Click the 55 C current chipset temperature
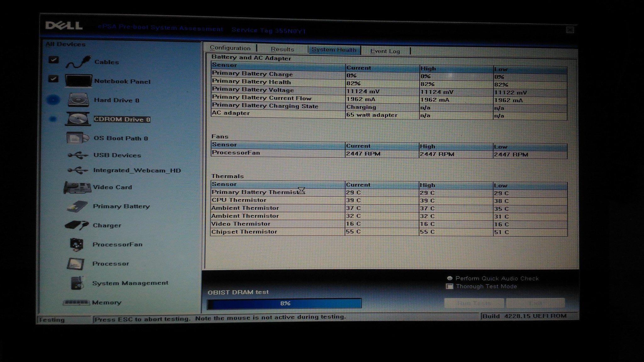Screen dimensions: 644x362 click(x=353, y=232)
